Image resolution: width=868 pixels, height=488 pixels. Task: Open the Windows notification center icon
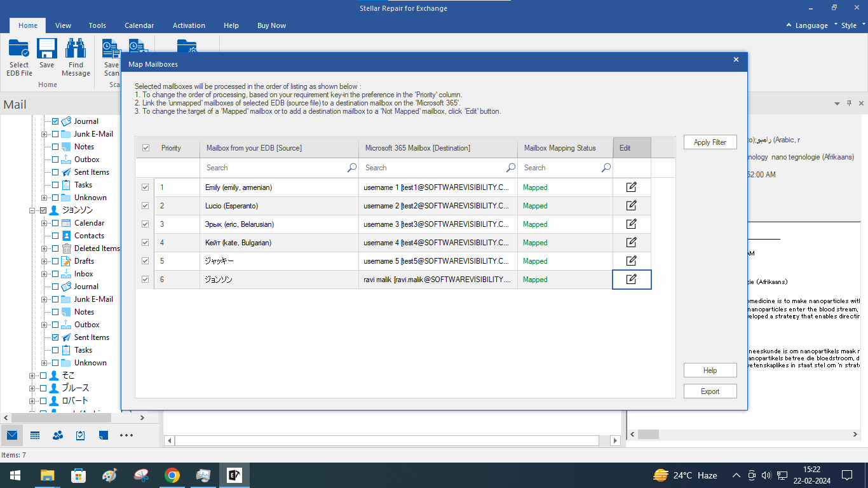[x=847, y=475]
